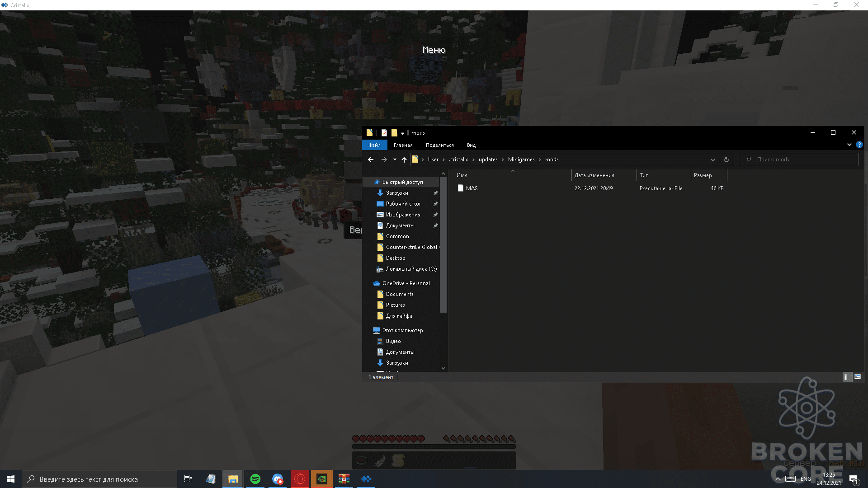
Task: Go up one folder level
Action: (x=404, y=160)
